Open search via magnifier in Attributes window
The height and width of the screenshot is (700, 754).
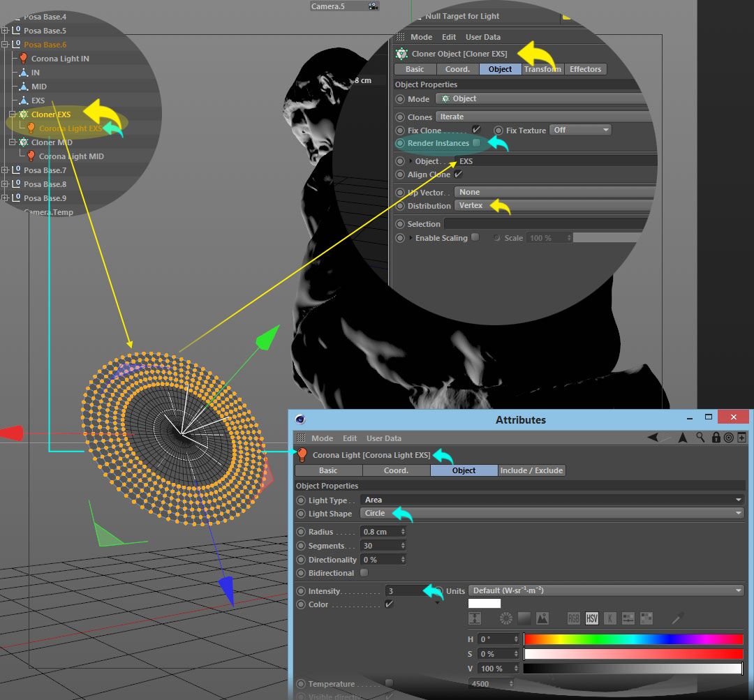[700, 437]
